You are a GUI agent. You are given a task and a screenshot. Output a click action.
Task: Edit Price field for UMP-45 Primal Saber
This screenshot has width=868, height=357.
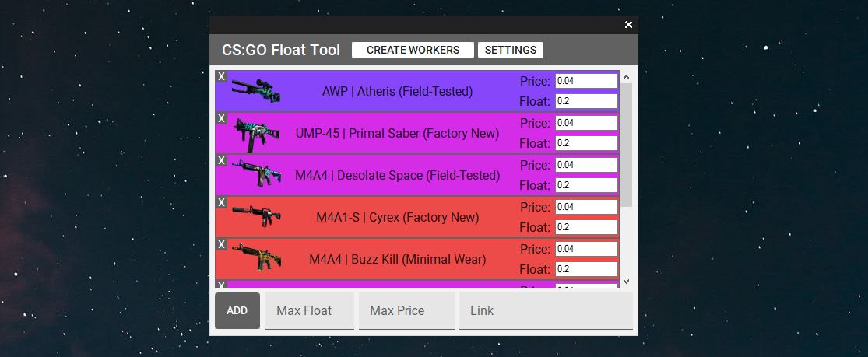click(x=586, y=123)
